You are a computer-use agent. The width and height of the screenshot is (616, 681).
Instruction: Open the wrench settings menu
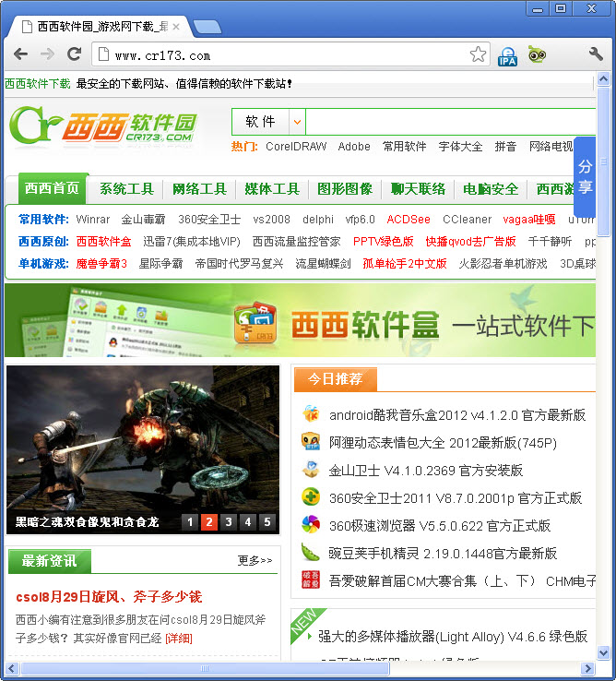coord(596,54)
